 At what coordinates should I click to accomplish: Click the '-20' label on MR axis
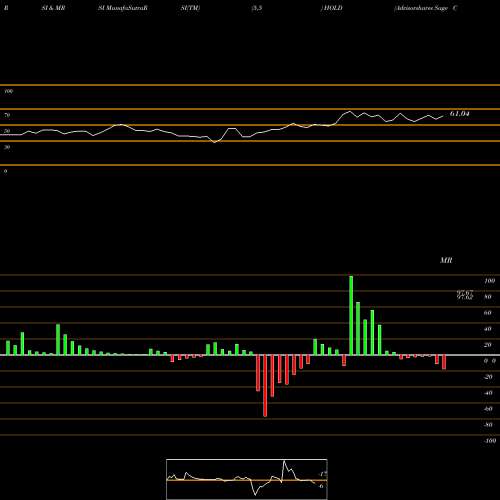coord(488,377)
